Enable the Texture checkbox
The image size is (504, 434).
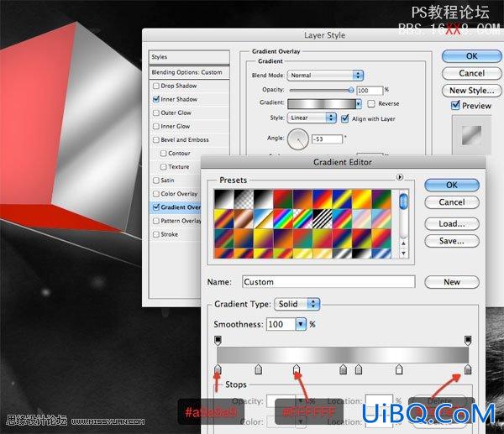pyautogui.click(x=164, y=167)
